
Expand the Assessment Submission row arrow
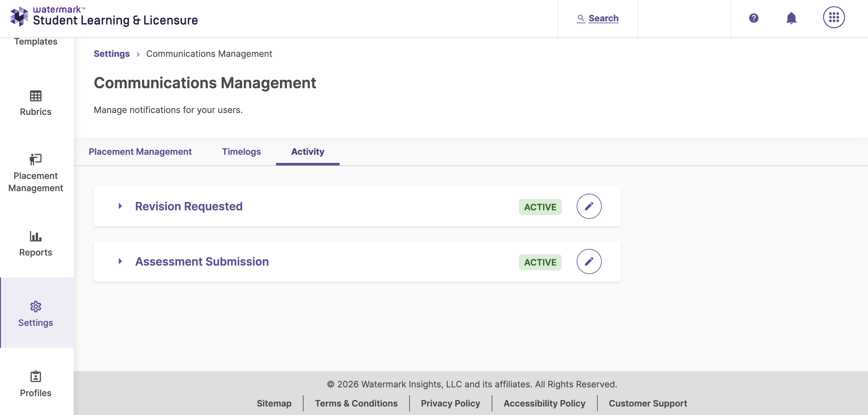point(120,261)
